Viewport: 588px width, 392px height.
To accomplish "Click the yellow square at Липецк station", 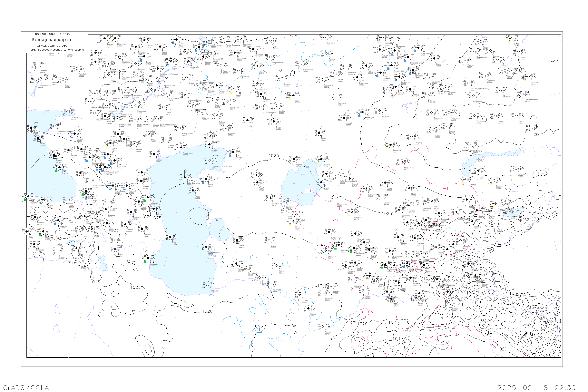I will (112, 42).
